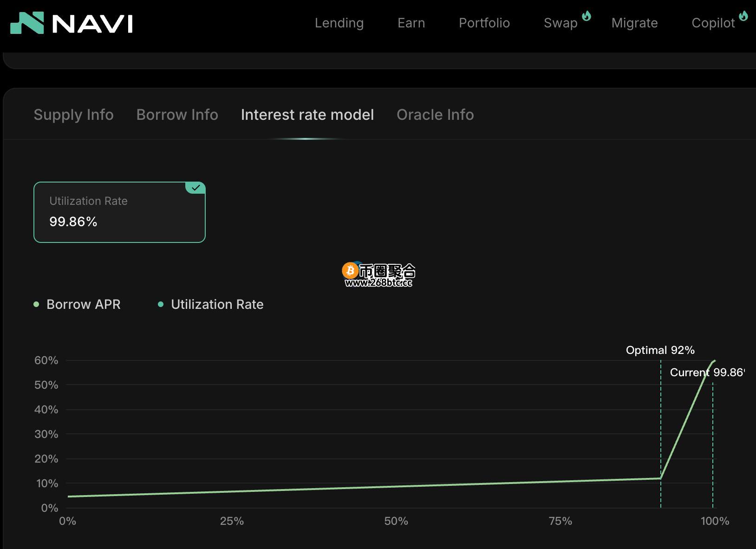Go to the Swap page
756x549 pixels.
pyautogui.click(x=560, y=23)
